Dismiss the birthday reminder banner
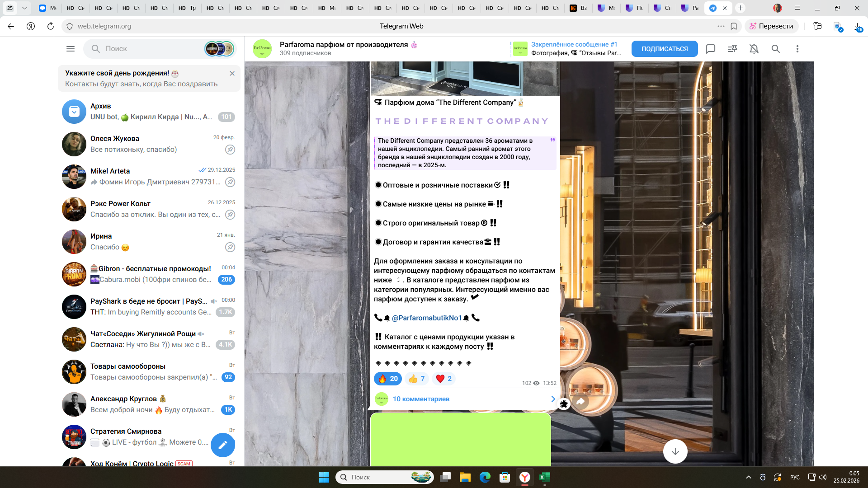The image size is (868, 488). coord(232,73)
